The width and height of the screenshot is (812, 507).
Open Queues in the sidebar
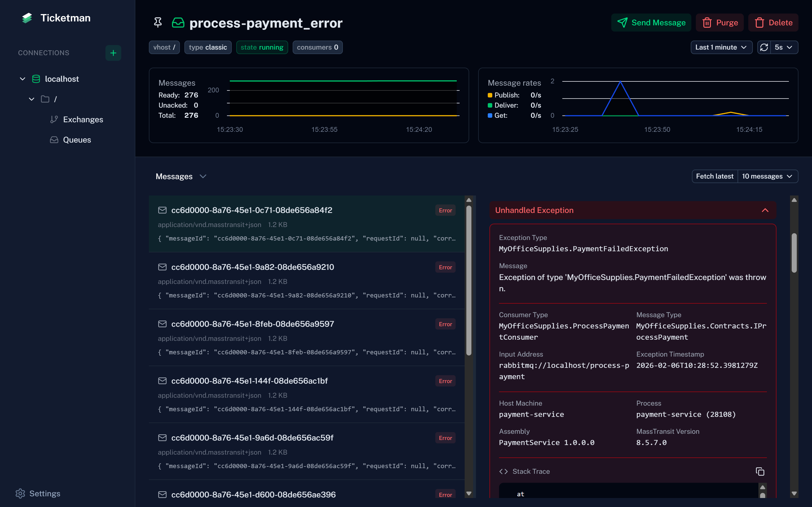coord(77,140)
